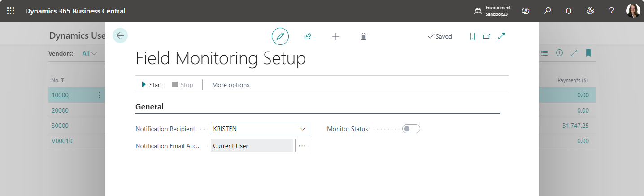This screenshot has height=196, width=644.
Task: Click the plus icon to add new
Action: click(335, 36)
